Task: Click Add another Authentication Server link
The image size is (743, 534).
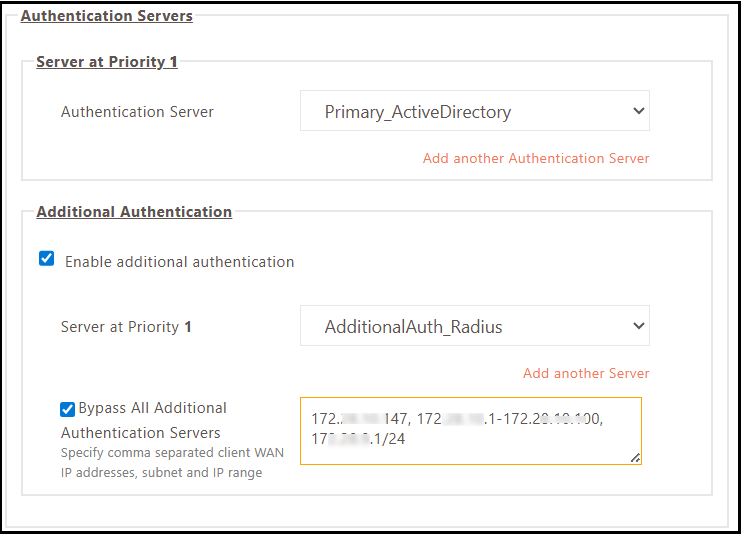Action: point(536,158)
